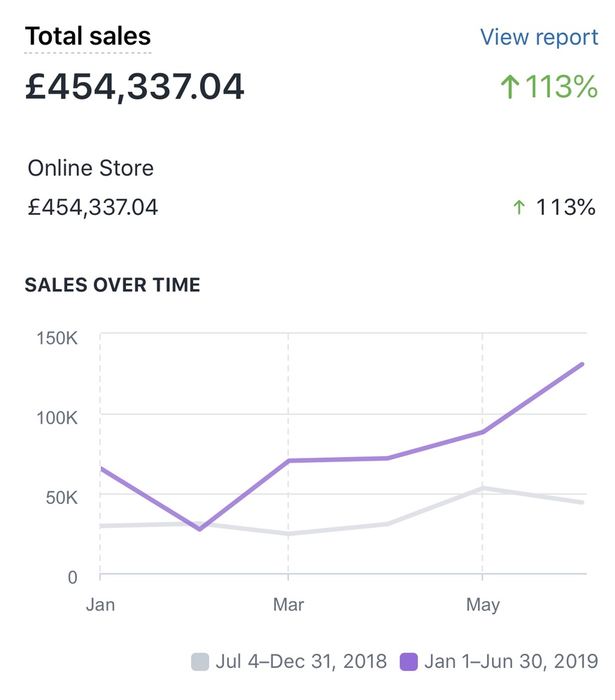Click the green up arrow beside large 113%
The height and width of the screenshot is (700, 615).
coord(510,87)
